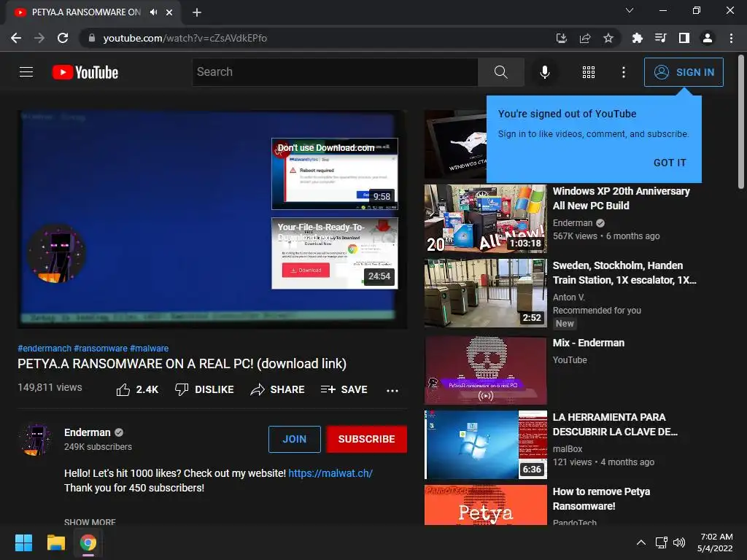Open Chrome extensions puzzle icon
The height and width of the screenshot is (560, 747).
pyautogui.click(x=637, y=38)
